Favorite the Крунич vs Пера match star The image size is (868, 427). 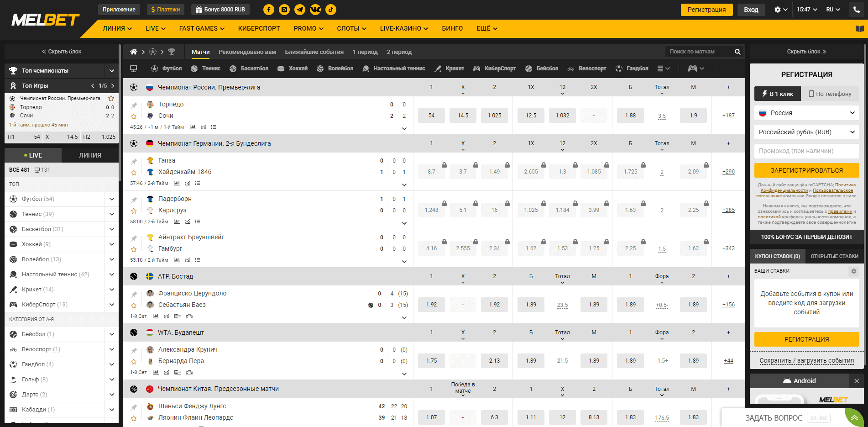134,362
